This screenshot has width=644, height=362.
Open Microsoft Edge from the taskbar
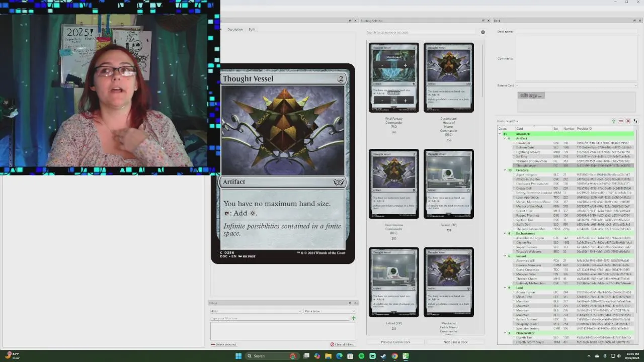coord(339,356)
